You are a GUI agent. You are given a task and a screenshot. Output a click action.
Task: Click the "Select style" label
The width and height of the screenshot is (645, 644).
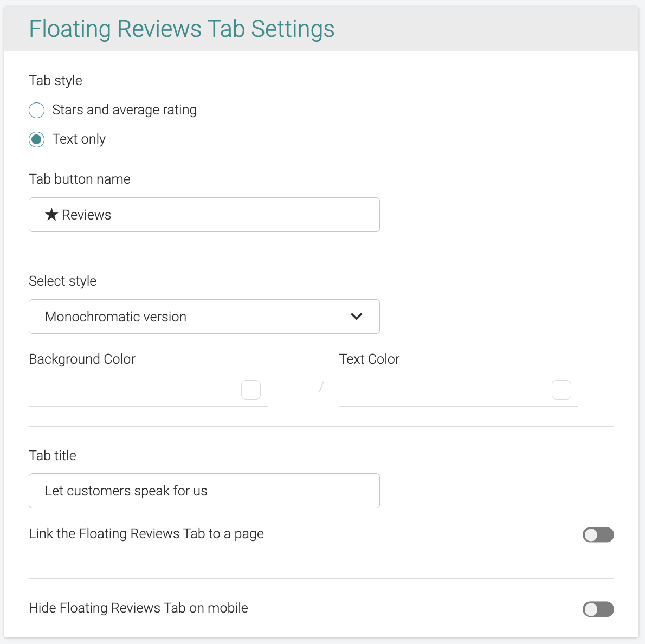62,281
